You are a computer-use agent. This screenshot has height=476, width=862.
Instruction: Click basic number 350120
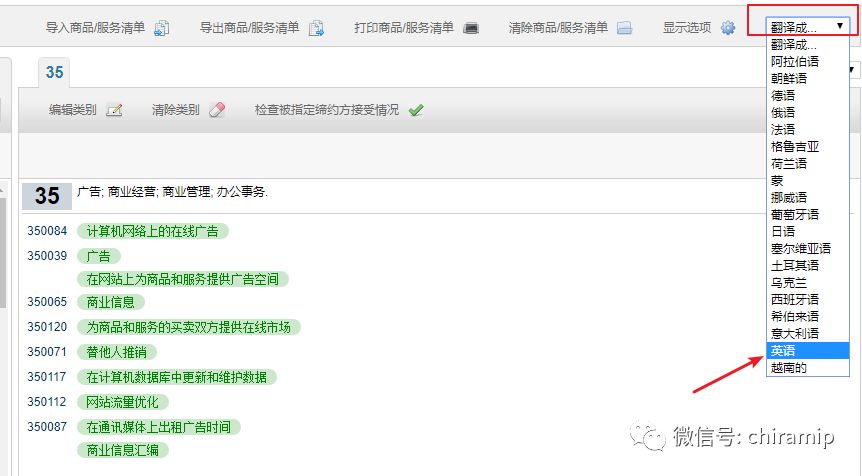tap(47, 327)
